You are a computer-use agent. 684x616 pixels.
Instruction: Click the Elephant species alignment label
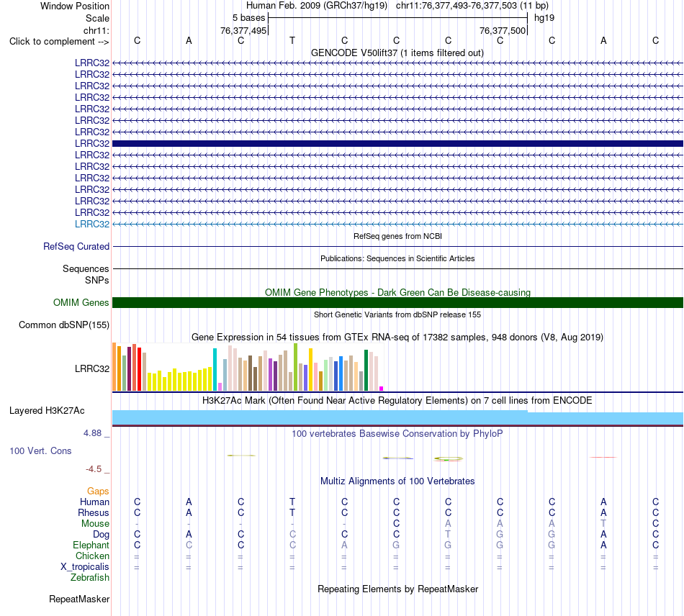point(91,545)
